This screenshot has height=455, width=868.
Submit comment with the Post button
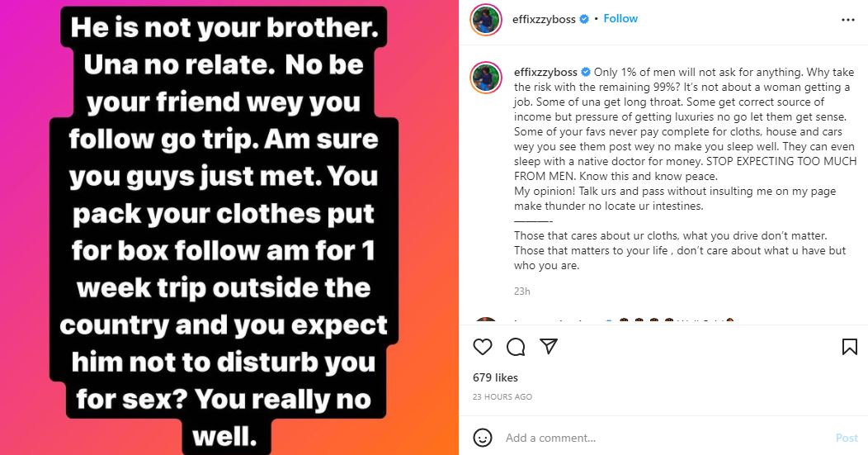pos(847,438)
